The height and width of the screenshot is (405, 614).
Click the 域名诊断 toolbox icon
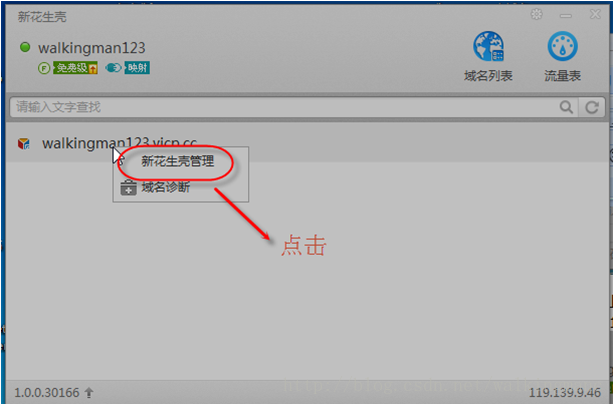pos(128,188)
